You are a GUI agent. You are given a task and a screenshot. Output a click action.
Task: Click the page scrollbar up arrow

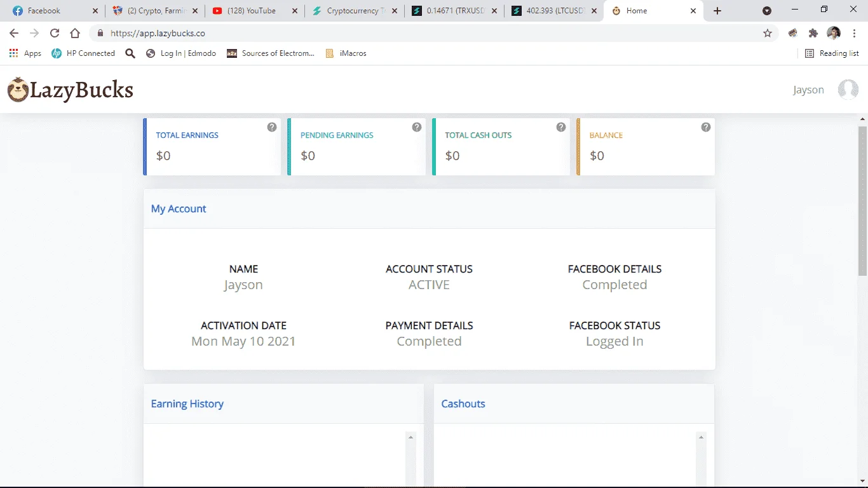(862, 119)
